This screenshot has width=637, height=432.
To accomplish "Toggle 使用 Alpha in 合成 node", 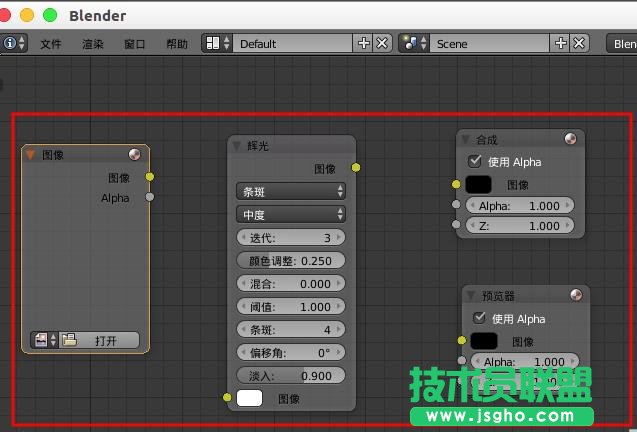I will pyautogui.click(x=474, y=161).
